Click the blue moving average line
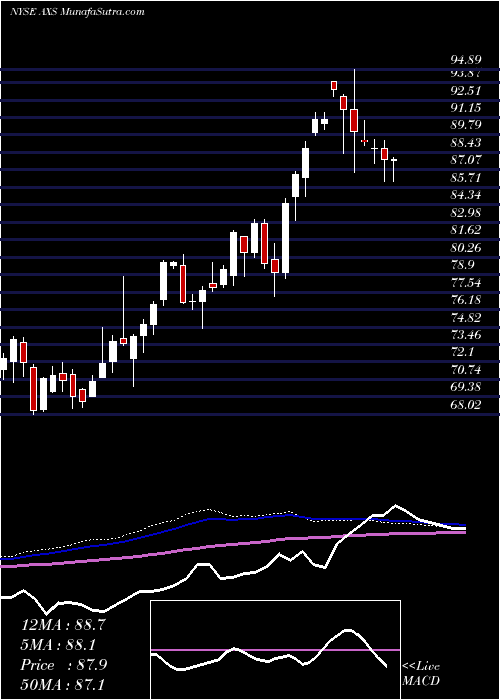This screenshot has height=700, width=500. click(232, 521)
